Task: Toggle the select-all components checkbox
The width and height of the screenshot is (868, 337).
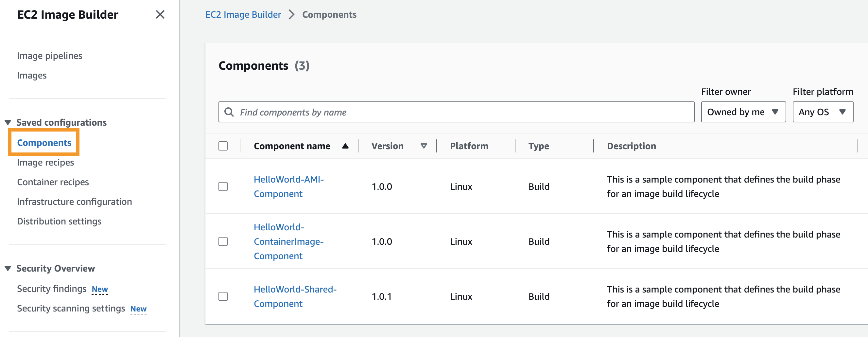Action: tap(223, 146)
